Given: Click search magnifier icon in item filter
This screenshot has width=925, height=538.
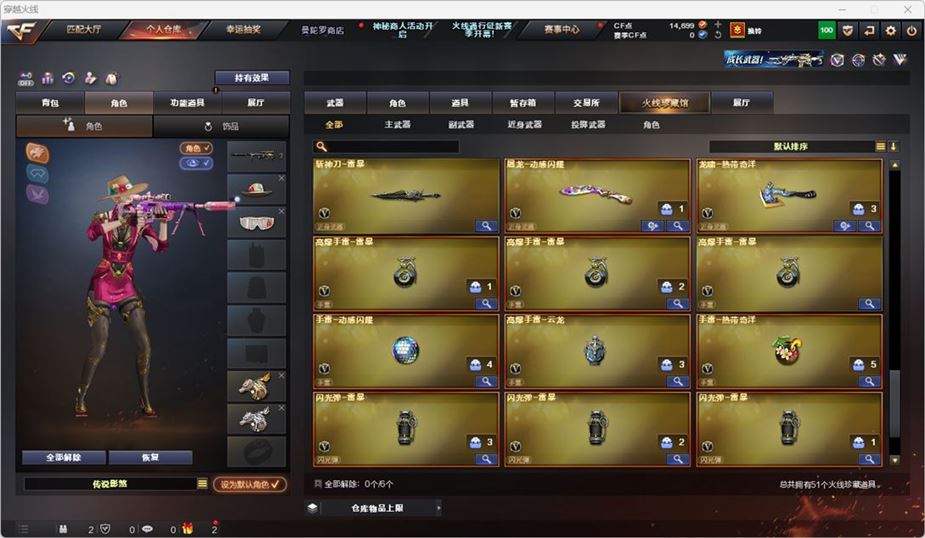Looking at the screenshot, I should click(321, 146).
